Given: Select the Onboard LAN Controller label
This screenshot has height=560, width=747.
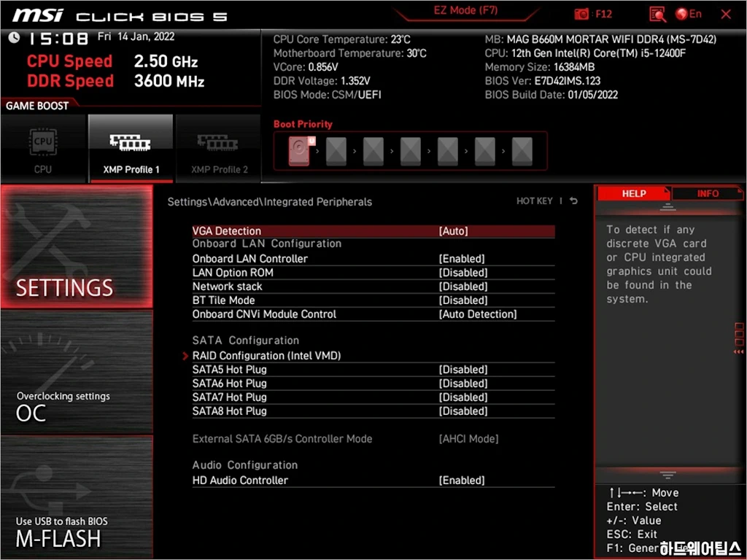Looking at the screenshot, I should click(x=250, y=259).
